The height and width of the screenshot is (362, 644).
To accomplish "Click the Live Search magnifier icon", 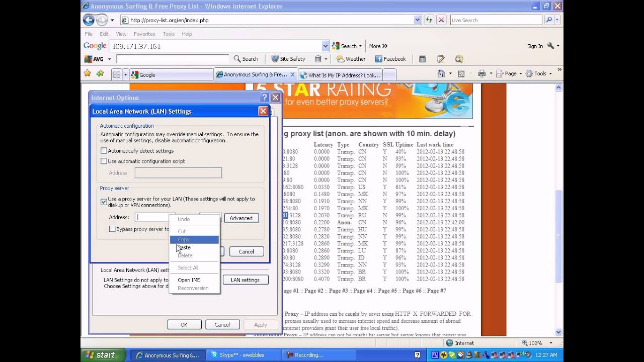I will coord(549,20).
